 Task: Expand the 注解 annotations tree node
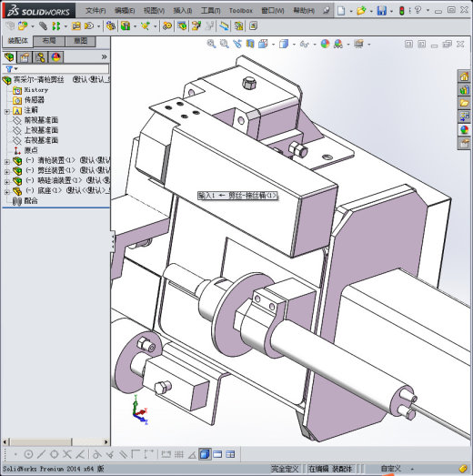coord(7,111)
